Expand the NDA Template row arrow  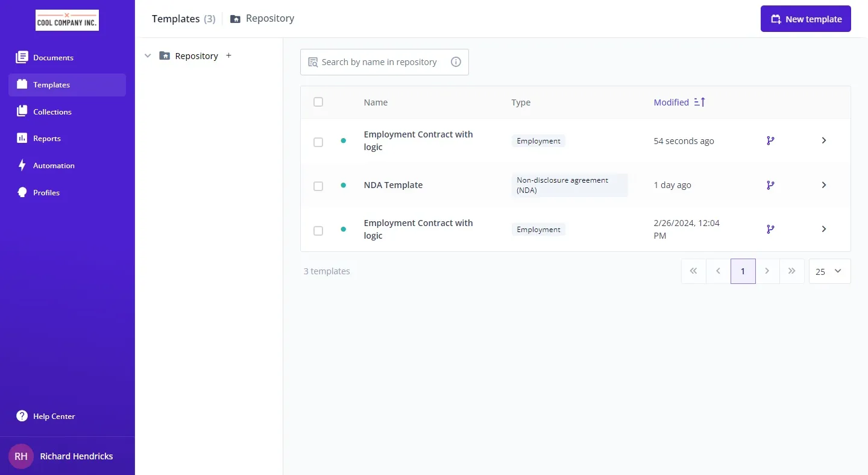pyautogui.click(x=824, y=185)
